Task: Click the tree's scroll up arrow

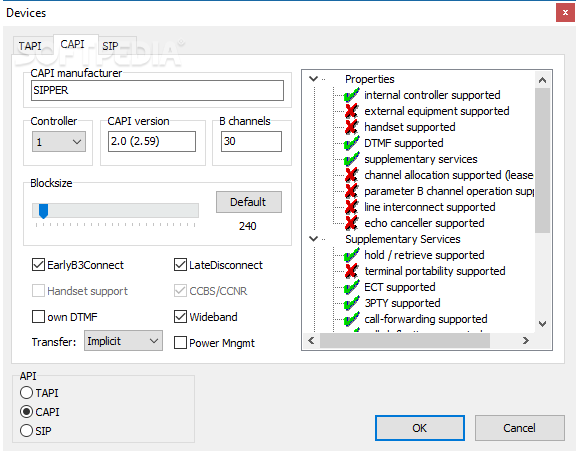Action: pyautogui.click(x=542, y=80)
